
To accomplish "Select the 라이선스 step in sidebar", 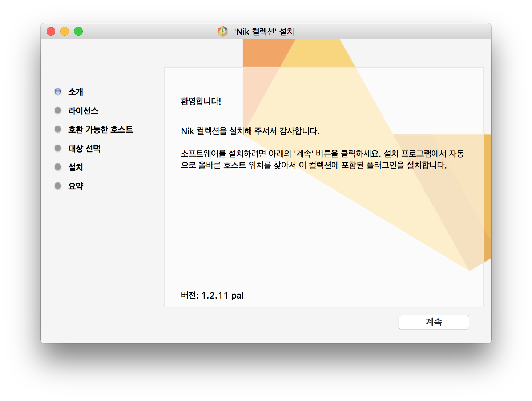I will pos(83,110).
